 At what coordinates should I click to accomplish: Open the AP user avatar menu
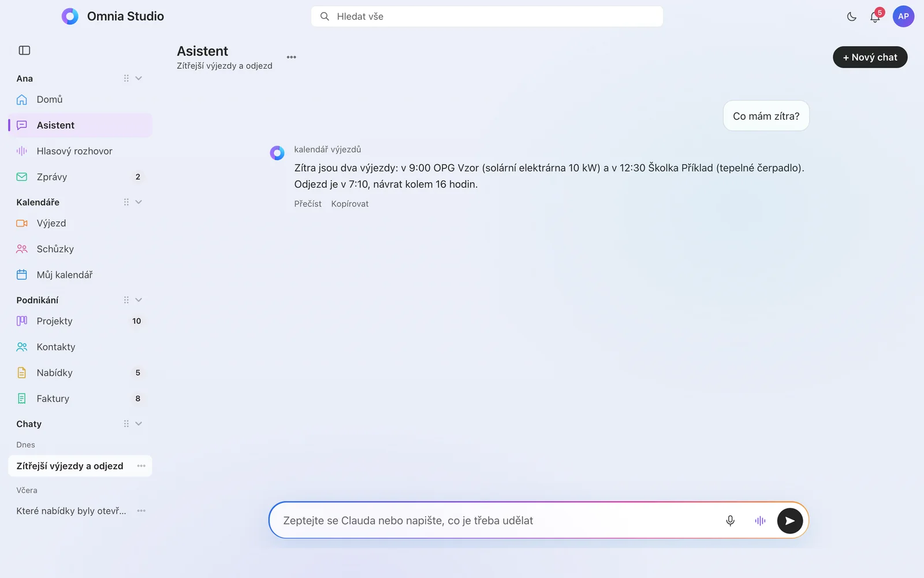click(x=903, y=17)
